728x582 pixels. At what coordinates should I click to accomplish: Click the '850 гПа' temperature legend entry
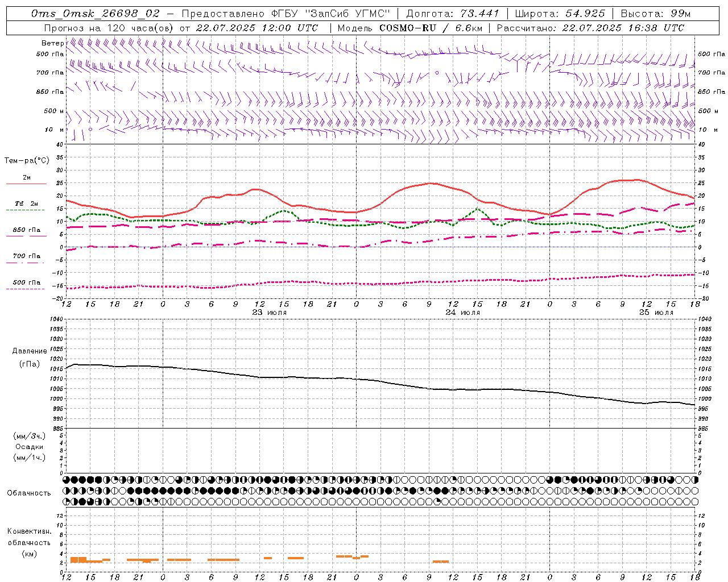tap(27, 230)
